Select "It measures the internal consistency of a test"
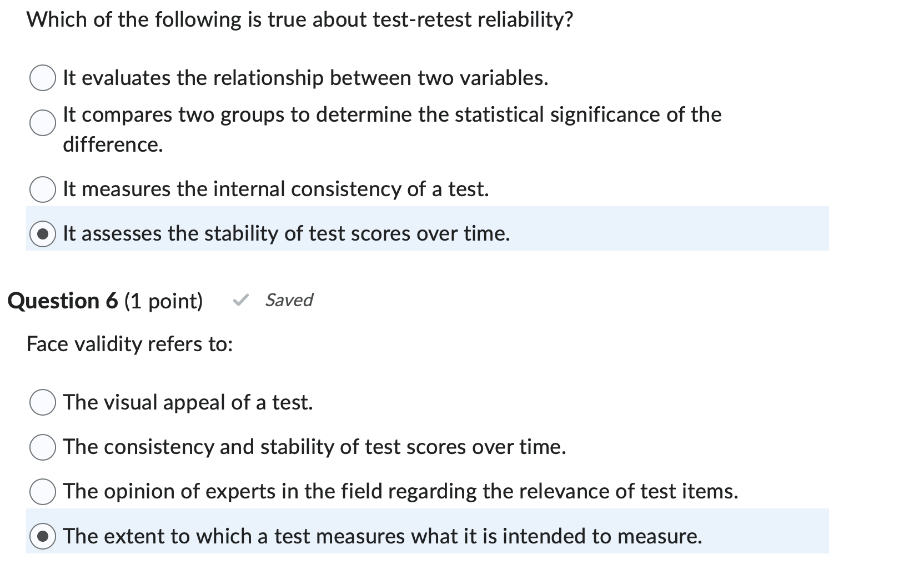 [x=42, y=189]
